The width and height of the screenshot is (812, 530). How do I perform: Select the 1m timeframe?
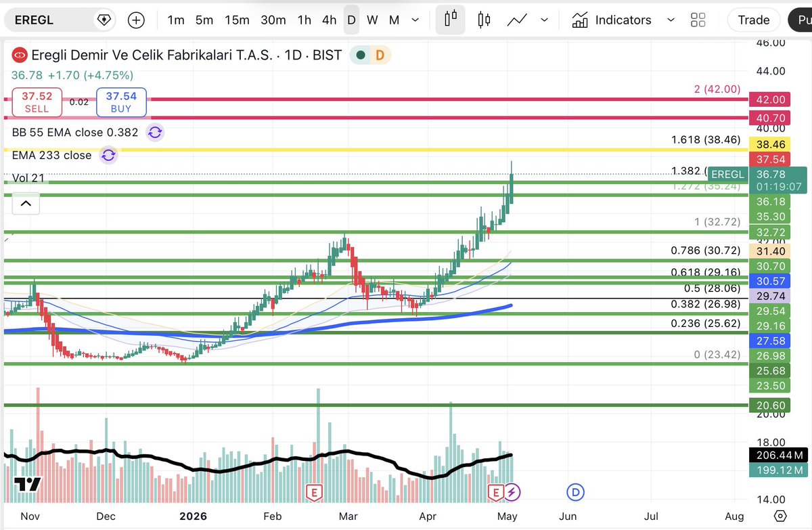click(176, 20)
